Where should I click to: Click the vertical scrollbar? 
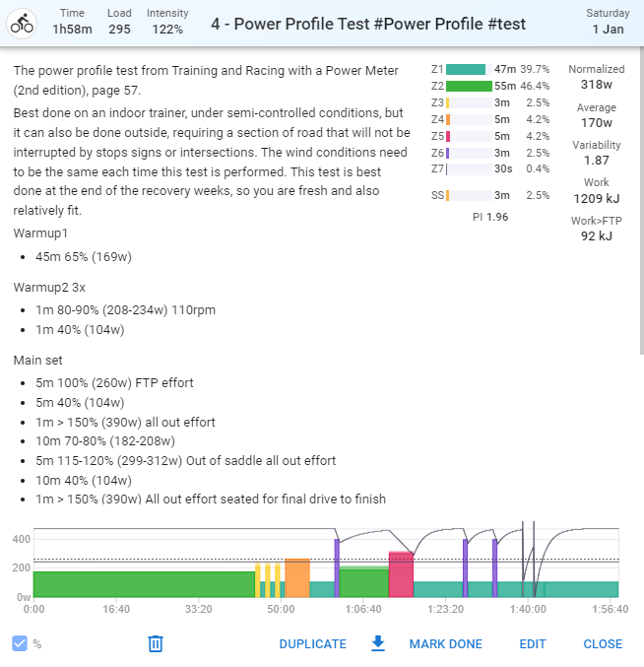pyautogui.click(x=641, y=201)
